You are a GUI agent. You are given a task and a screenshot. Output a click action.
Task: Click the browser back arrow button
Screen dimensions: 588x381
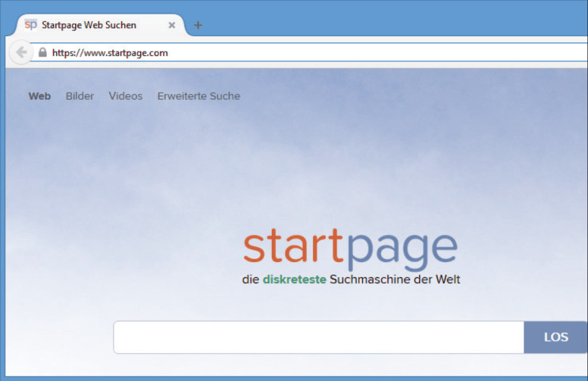[21, 52]
